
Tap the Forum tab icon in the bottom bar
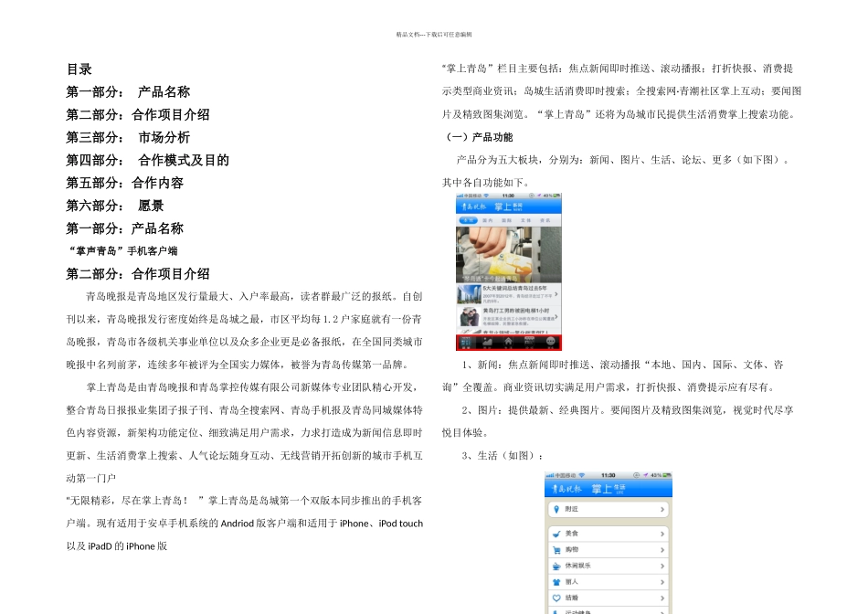(529, 343)
